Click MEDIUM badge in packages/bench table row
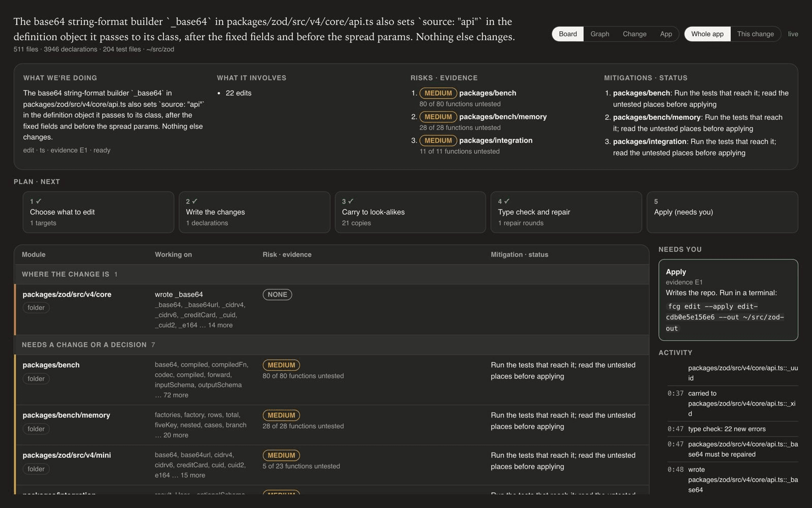This screenshot has width=812, height=508. coord(281,365)
